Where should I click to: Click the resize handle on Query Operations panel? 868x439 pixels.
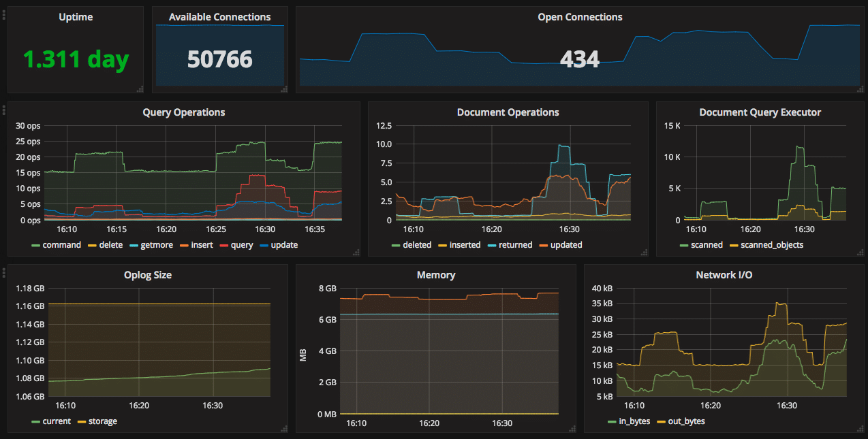[355, 253]
